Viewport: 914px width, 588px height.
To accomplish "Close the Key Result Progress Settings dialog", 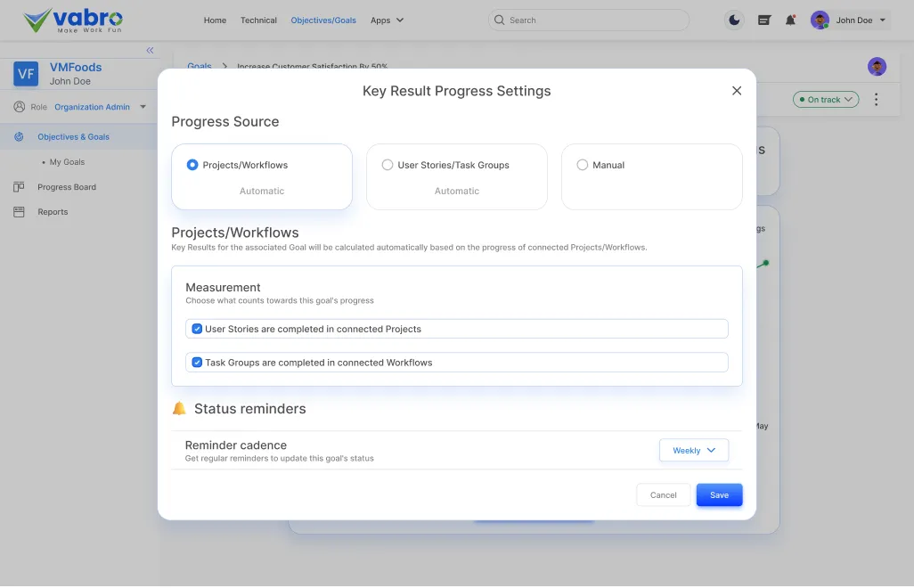I will tap(737, 91).
